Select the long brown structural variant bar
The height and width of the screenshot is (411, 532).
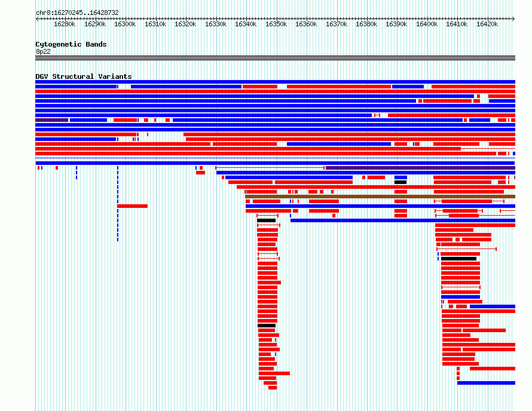click(x=380, y=197)
